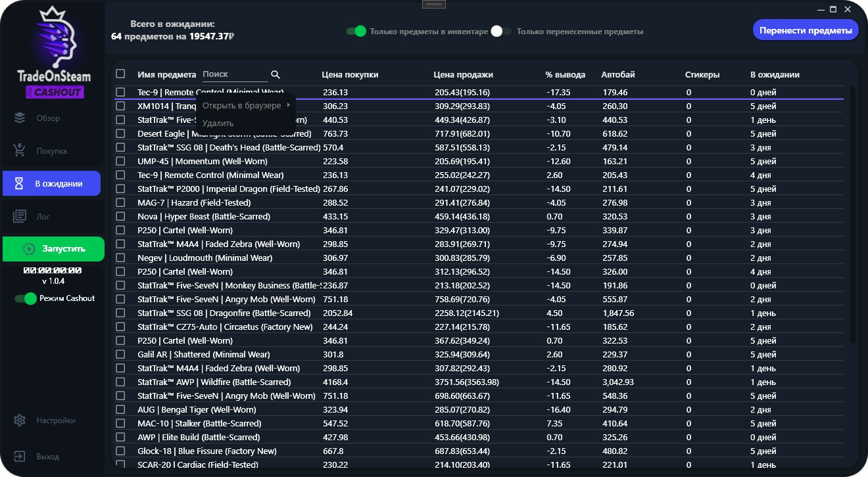Select SCAR-20 | Cardiac row name
Viewport: 868px width, 477px height.
tap(198, 465)
